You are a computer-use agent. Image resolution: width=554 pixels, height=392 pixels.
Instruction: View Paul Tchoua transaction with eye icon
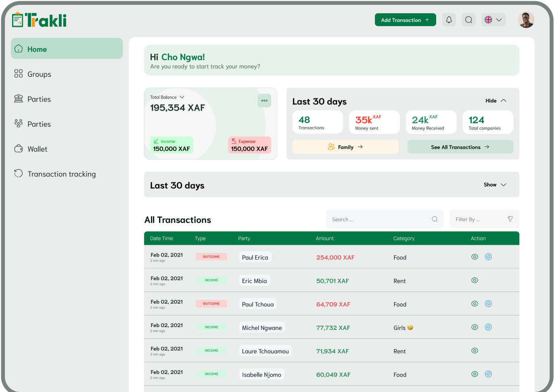(x=475, y=304)
